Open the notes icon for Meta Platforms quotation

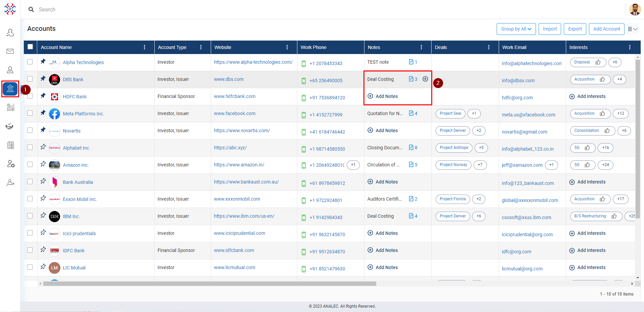(411, 113)
